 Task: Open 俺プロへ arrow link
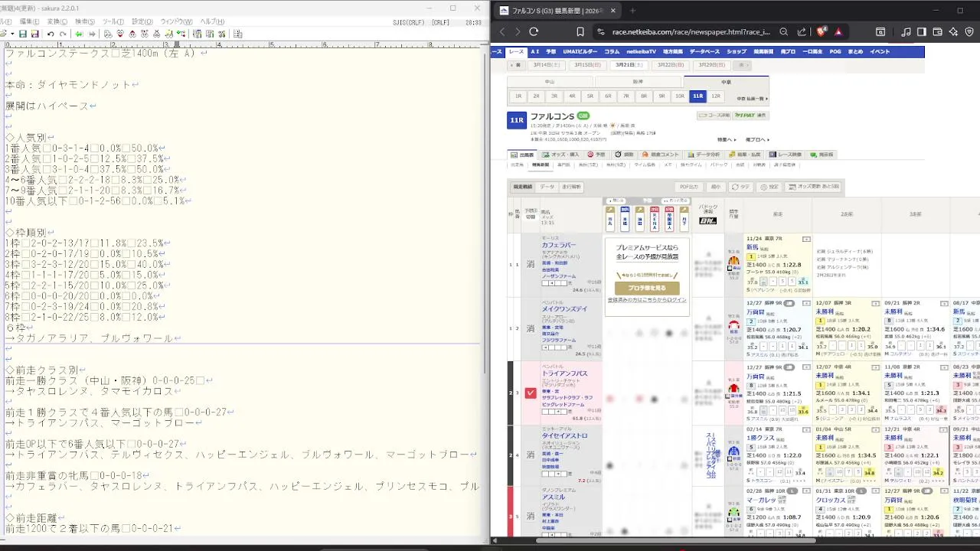[x=756, y=139]
